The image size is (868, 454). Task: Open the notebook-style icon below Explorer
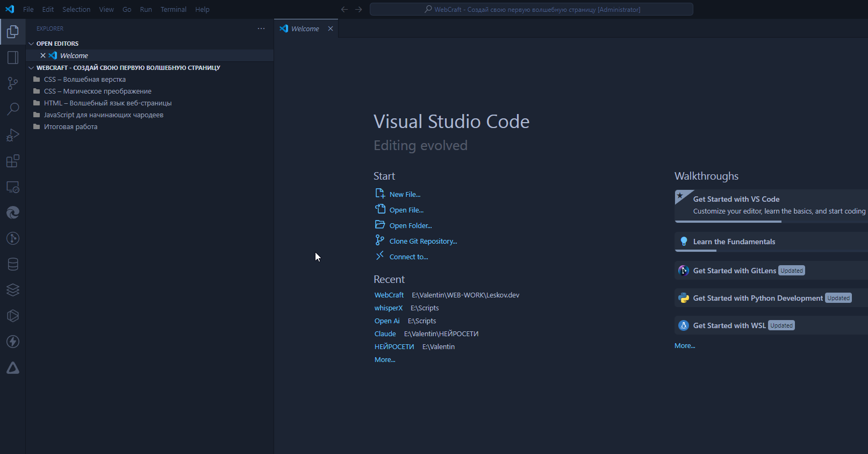(13, 58)
